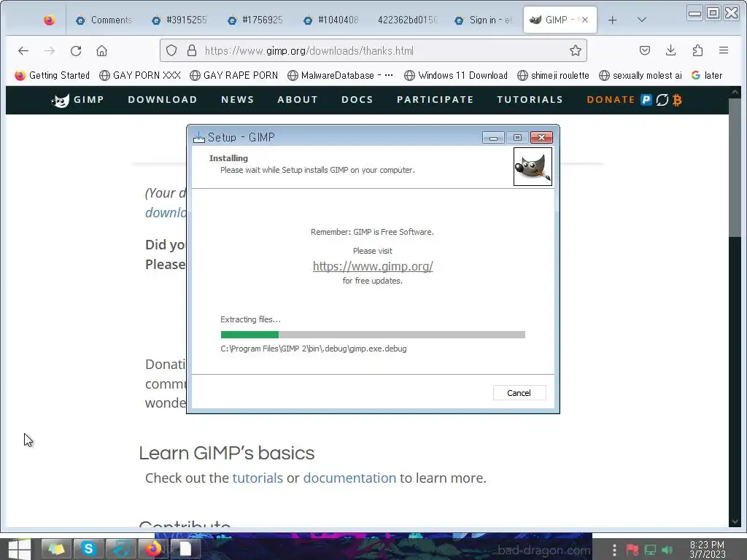Switch to the #1040408 tab

[x=330, y=20]
